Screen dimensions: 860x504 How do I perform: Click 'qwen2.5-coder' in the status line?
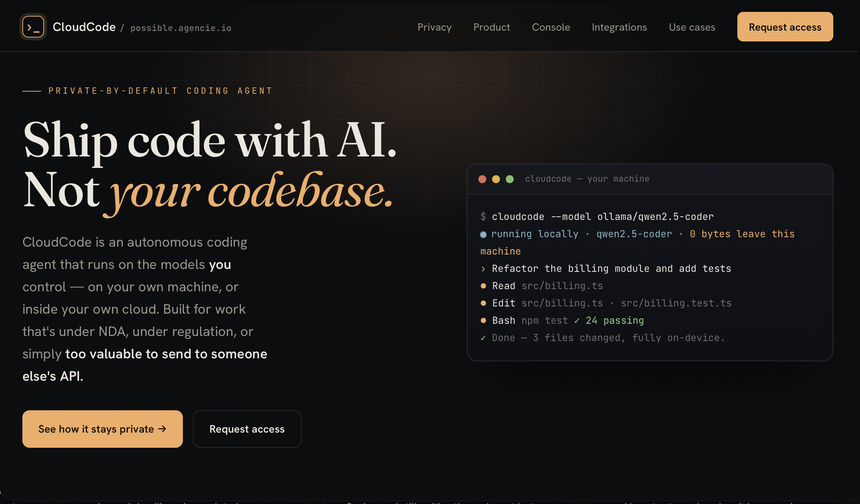[x=634, y=234]
